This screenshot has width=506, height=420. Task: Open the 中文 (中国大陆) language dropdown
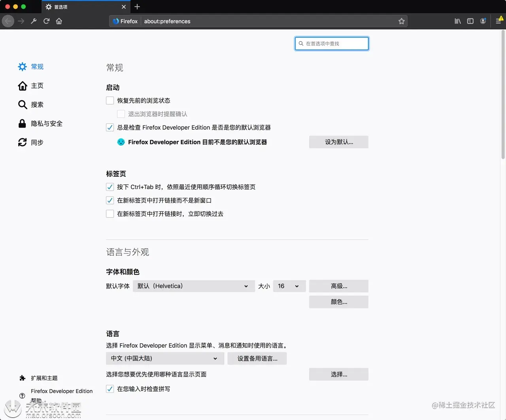pyautogui.click(x=165, y=358)
